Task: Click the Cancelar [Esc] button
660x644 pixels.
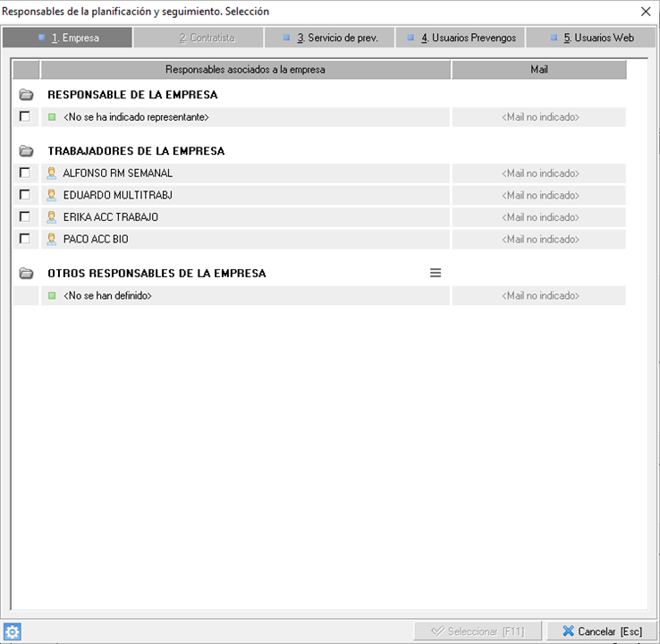Action: point(602,631)
